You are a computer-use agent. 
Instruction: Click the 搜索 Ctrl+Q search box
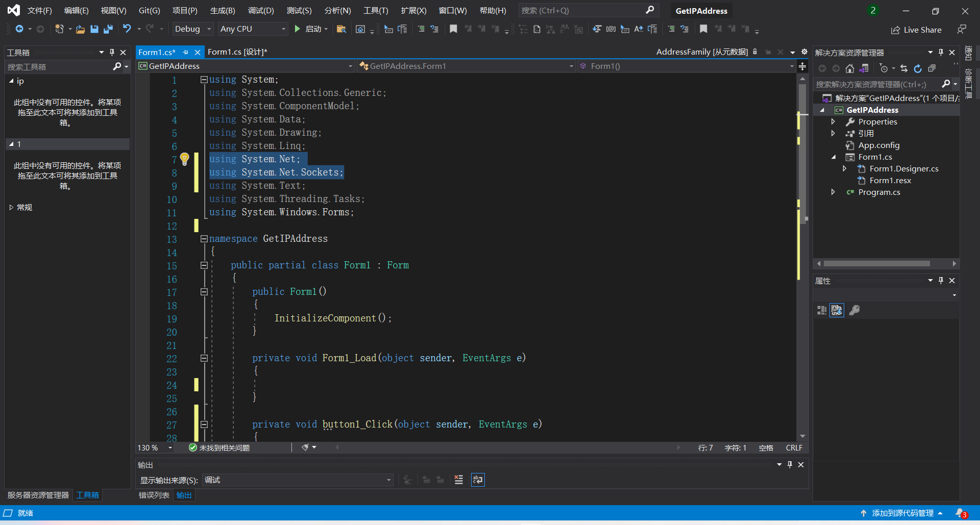click(587, 10)
